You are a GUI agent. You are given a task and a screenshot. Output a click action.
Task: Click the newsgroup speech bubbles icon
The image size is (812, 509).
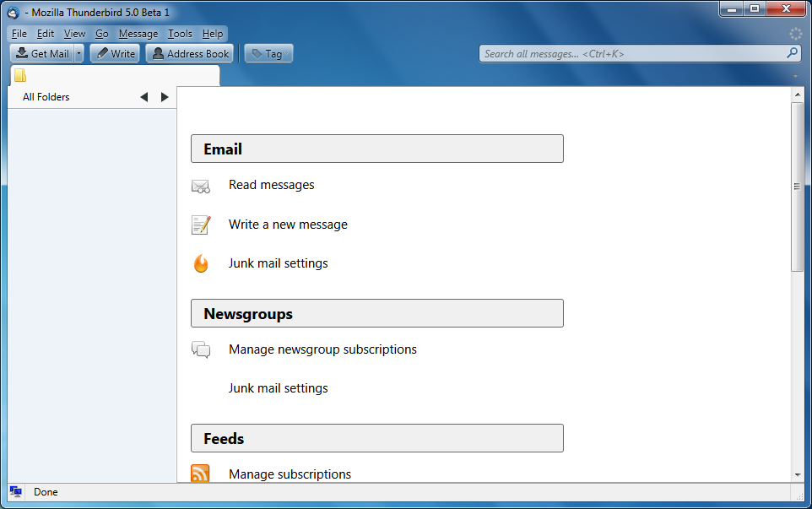(201, 349)
